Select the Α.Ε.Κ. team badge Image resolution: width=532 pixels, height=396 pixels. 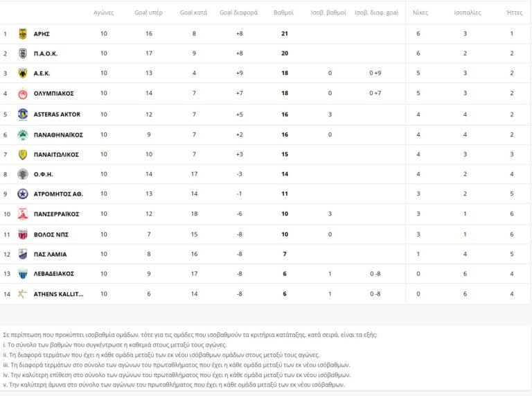[22, 74]
